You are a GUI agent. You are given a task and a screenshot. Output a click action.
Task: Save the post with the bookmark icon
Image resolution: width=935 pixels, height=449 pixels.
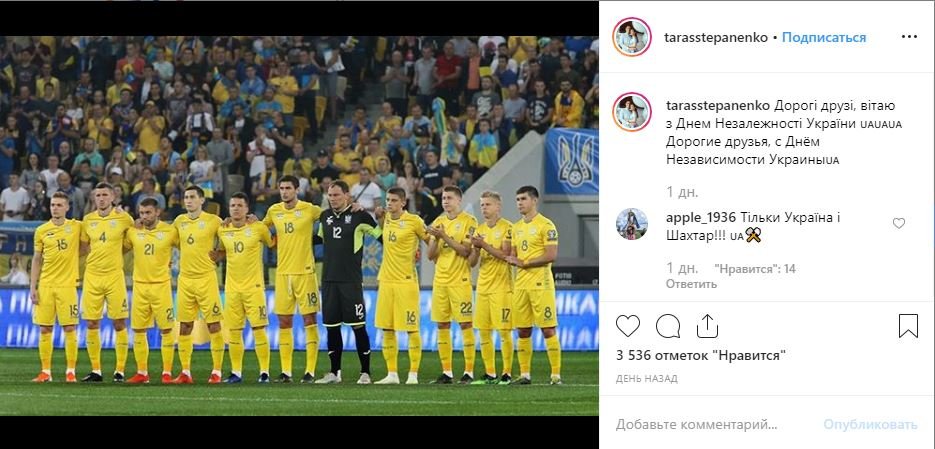908,326
